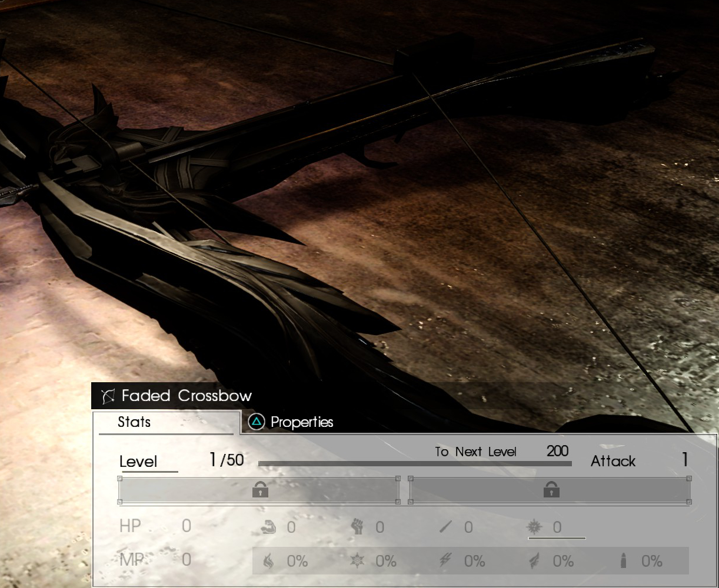719x588 pixels.
Task: Click the dark resistance icon
Action: click(534, 562)
